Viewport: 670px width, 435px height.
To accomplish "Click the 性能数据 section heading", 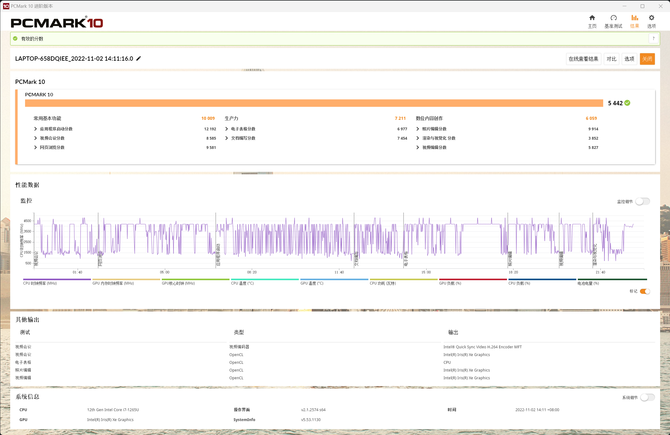I will click(27, 185).
